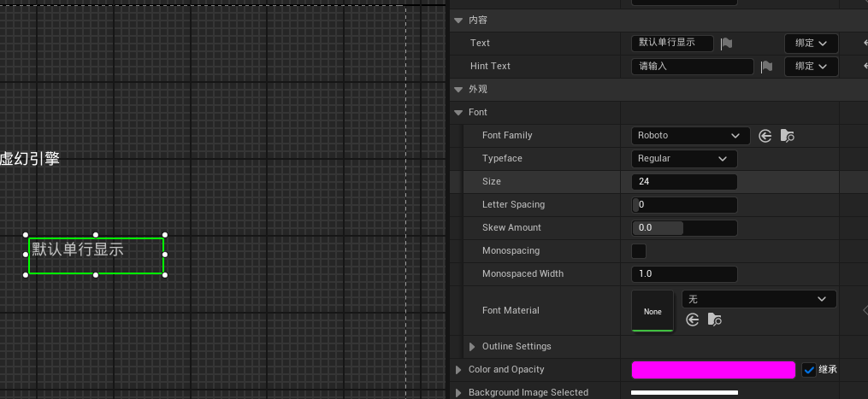The image size is (868, 399).
Task: Click reset arrow at end of Hint Text row
Action: pyautogui.click(x=855, y=66)
